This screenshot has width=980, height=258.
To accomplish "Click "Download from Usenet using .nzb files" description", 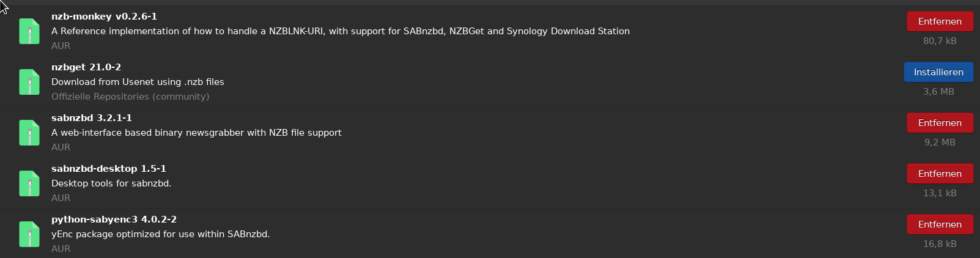I will tap(138, 82).
